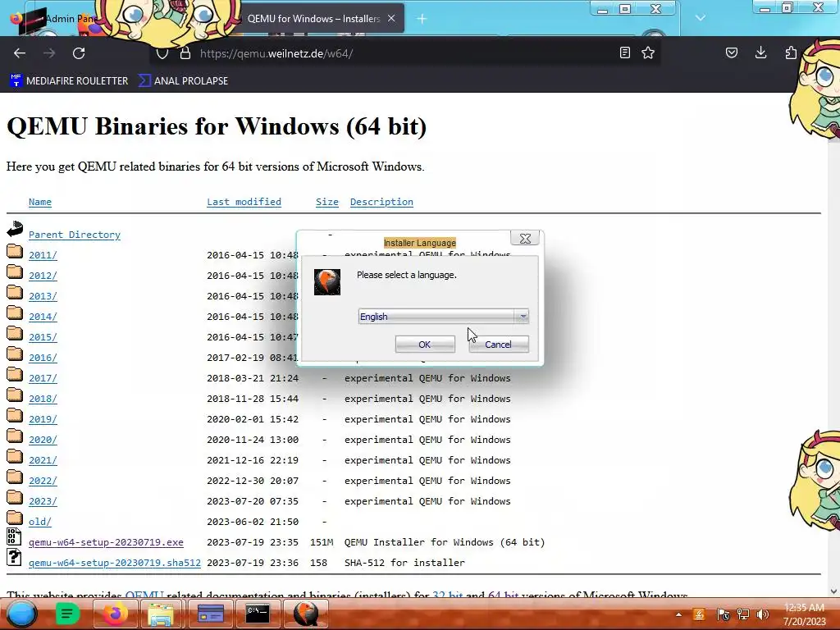Open network tray icon
The height and width of the screenshot is (630, 840).
tap(743, 614)
